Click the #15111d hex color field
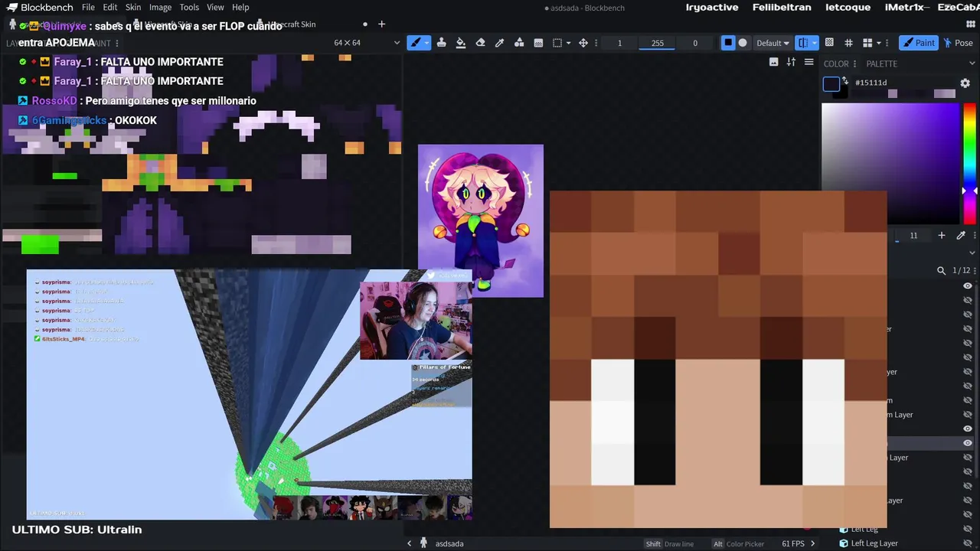Screen dimensions: 980x551 (902, 83)
